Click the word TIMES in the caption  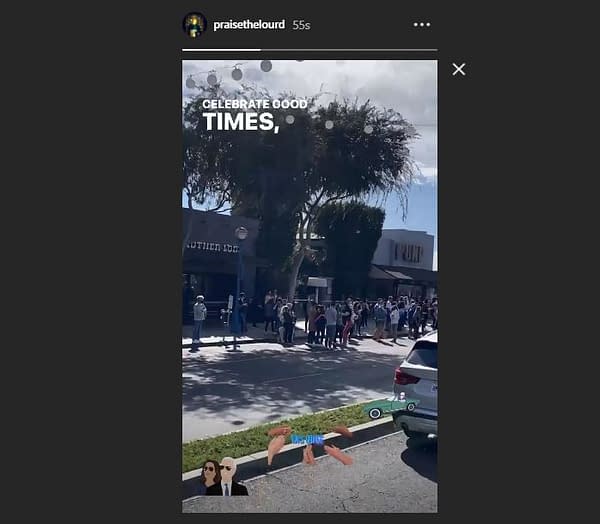click(x=241, y=122)
